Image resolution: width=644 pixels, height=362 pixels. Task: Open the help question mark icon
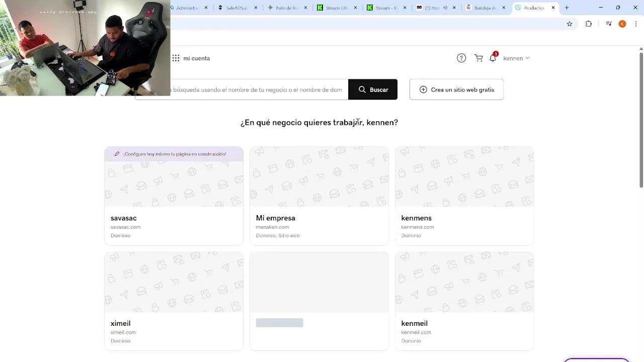coord(461,58)
